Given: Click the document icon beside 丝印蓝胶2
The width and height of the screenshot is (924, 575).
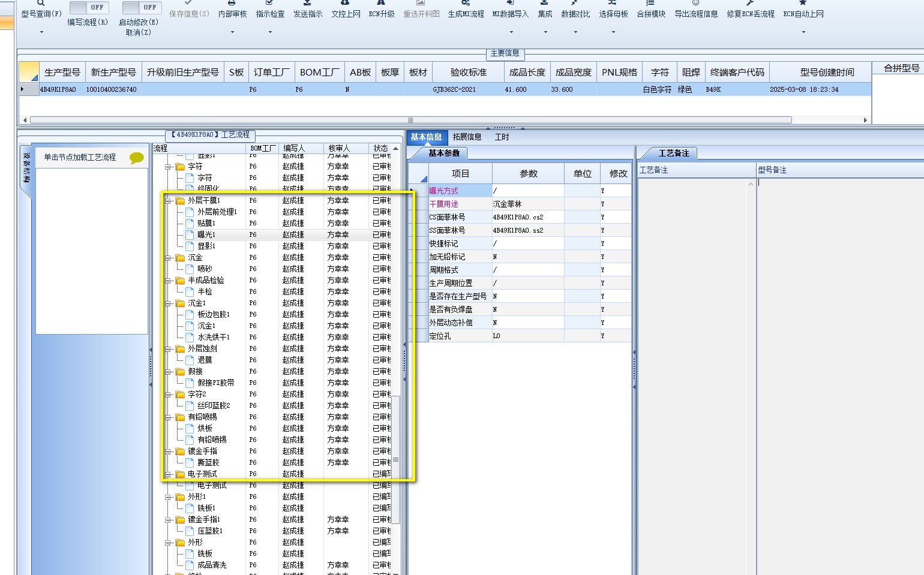Looking at the screenshot, I should coord(190,405).
